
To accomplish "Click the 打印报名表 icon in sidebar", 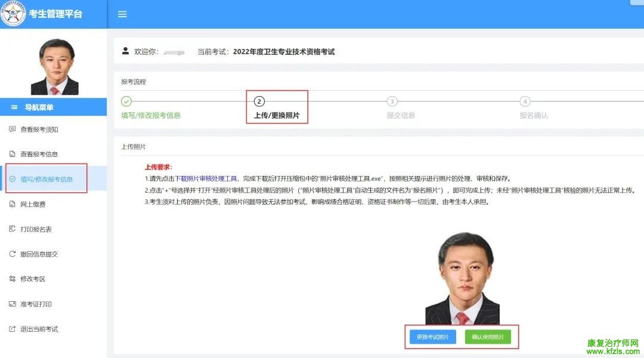I will [12, 229].
